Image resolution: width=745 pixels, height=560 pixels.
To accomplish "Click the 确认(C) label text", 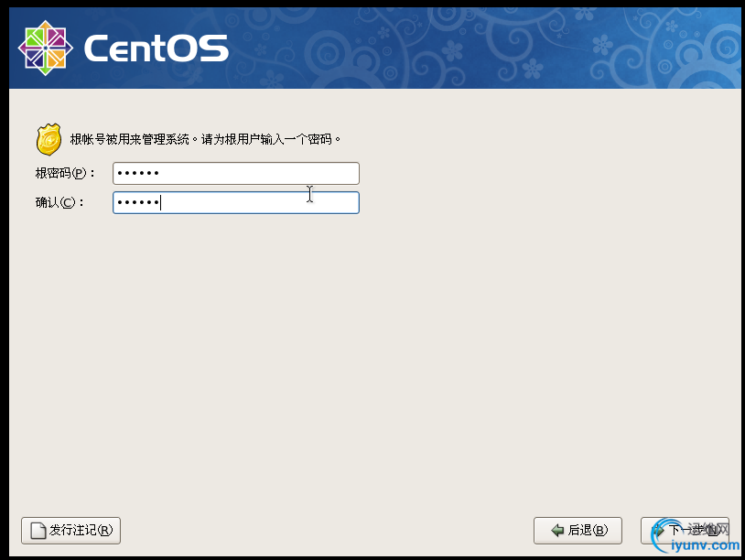I will [x=59, y=202].
